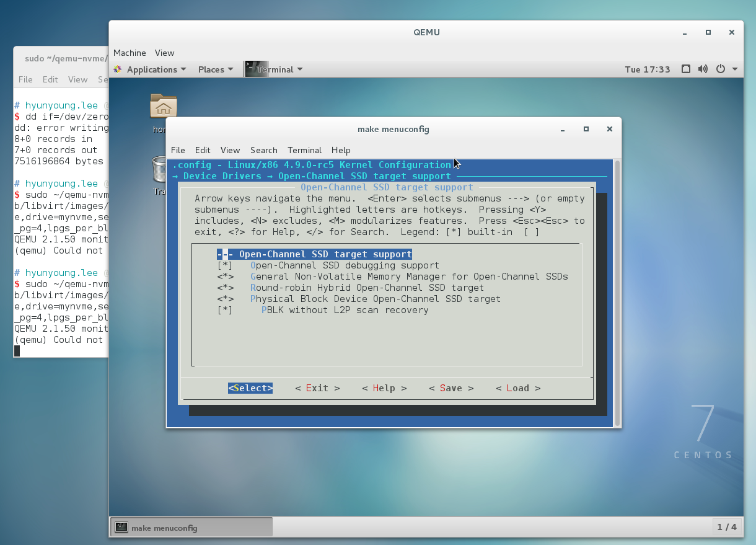This screenshot has height=545, width=756.
Task: Click the < Exit > button
Action: click(x=317, y=388)
